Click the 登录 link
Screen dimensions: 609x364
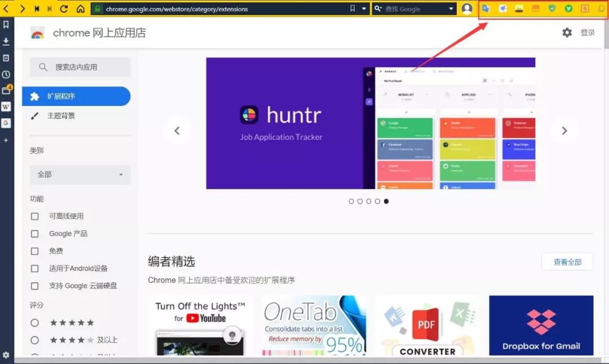[588, 33]
